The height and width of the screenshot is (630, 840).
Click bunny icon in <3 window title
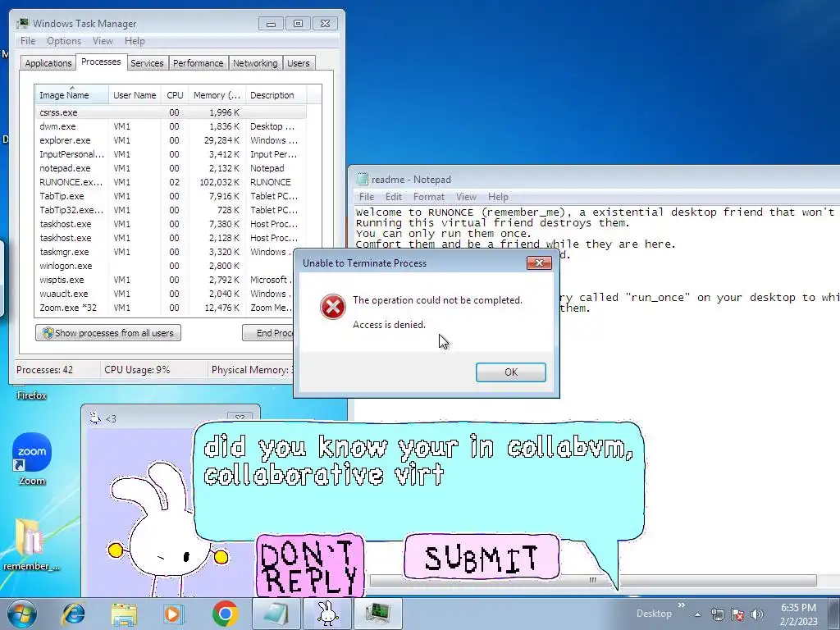point(95,418)
